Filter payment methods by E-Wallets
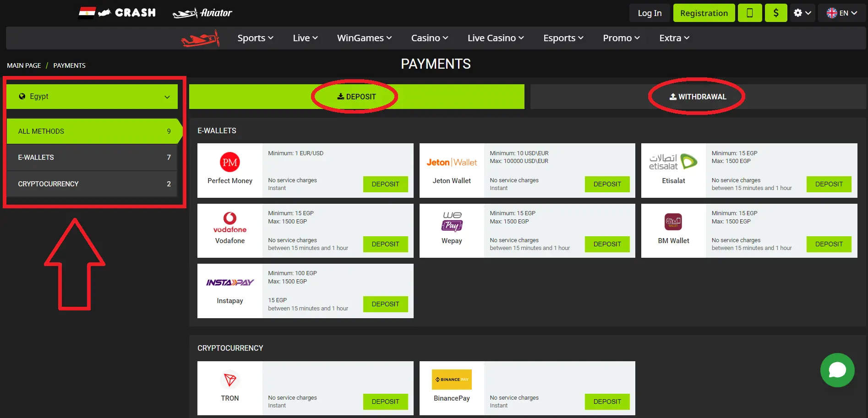 [x=92, y=157]
